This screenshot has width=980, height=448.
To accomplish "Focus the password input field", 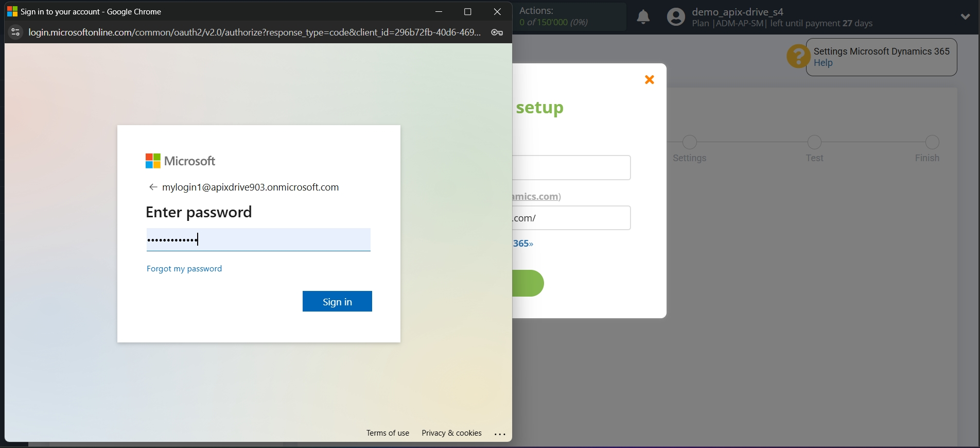I will tap(258, 239).
